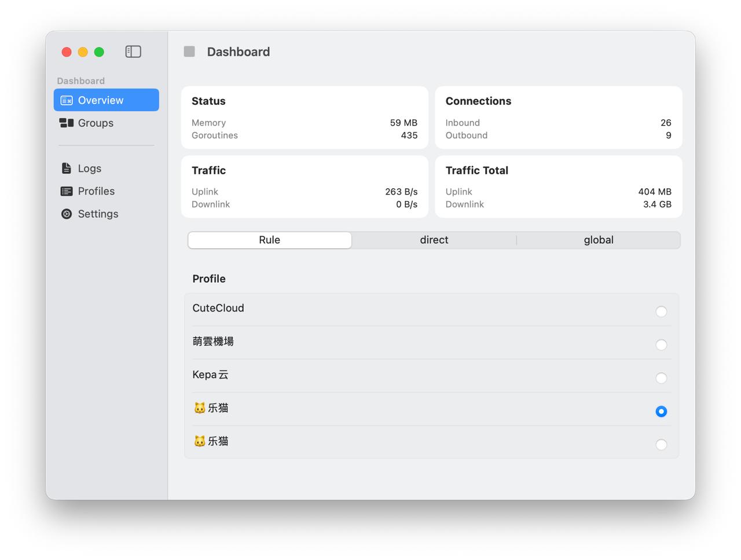Click the gray stop square beside Dashboard
The image size is (741, 560).
(x=189, y=52)
